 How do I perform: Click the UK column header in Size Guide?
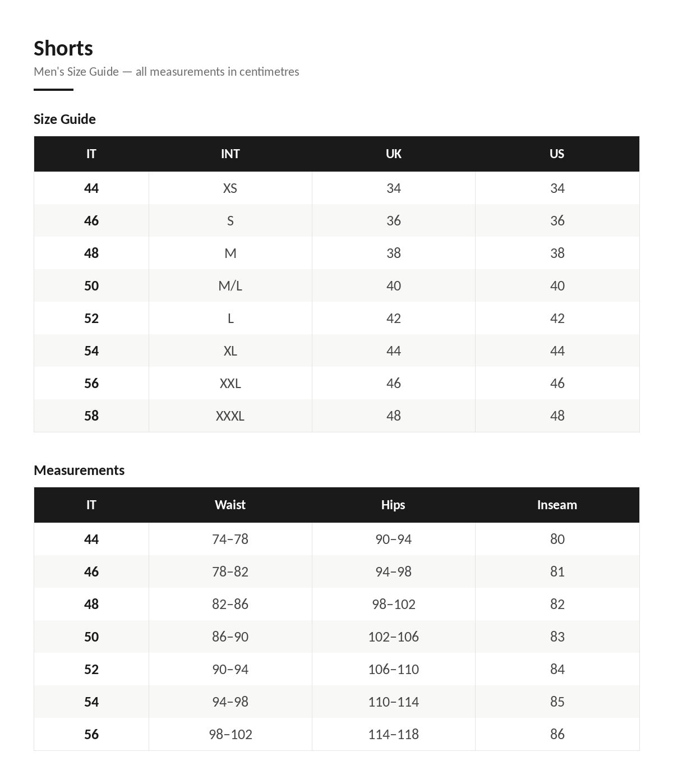(393, 154)
